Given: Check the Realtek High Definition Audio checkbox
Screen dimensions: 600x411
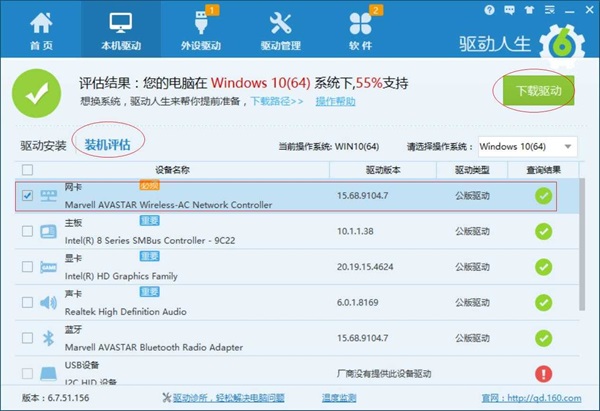Looking at the screenshot, I should 27,302.
